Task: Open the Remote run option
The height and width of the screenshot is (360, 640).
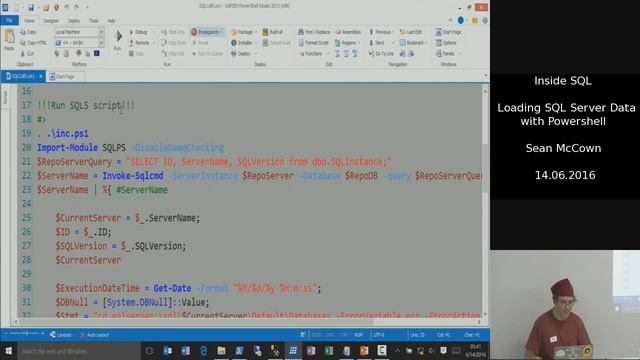Action: tap(139, 42)
